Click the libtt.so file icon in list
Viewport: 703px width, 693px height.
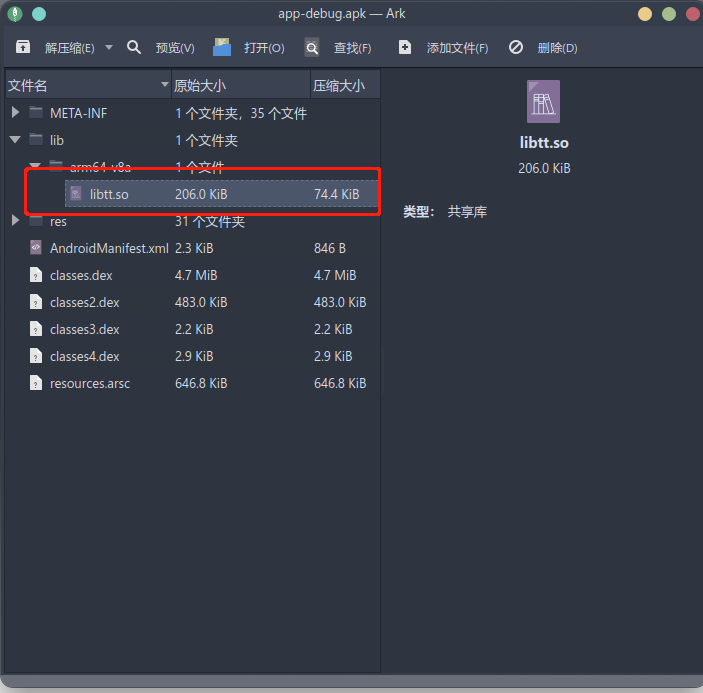(x=76, y=193)
